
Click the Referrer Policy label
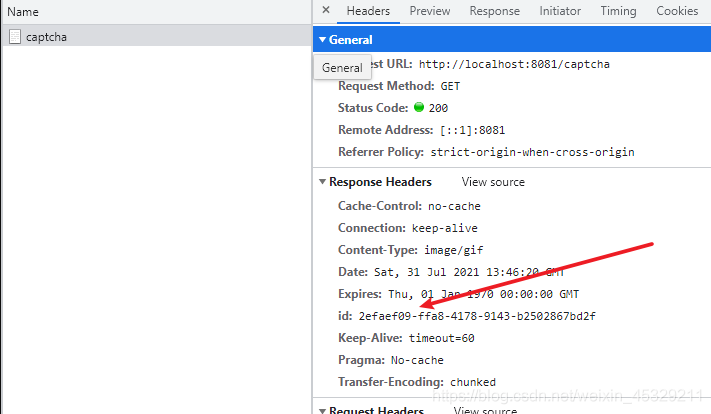pyautogui.click(x=381, y=151)
